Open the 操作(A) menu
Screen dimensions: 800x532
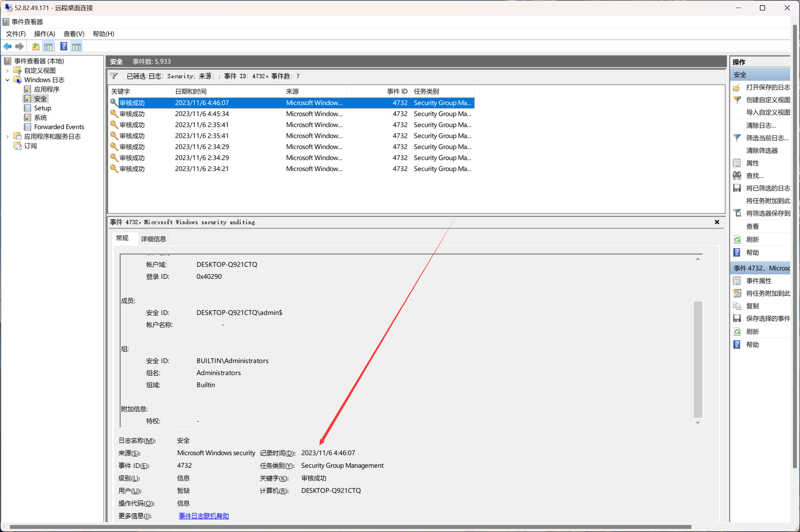coord(44,34)
